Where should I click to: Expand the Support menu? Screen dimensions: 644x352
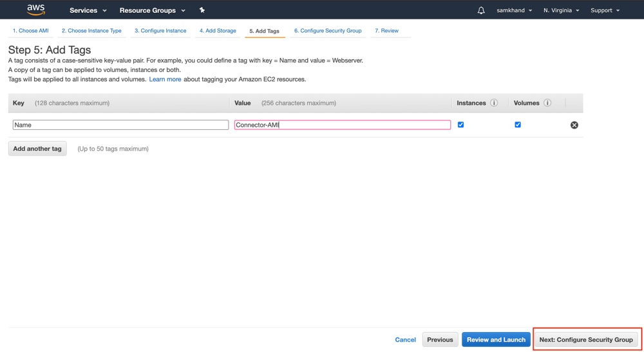point(605,10)
